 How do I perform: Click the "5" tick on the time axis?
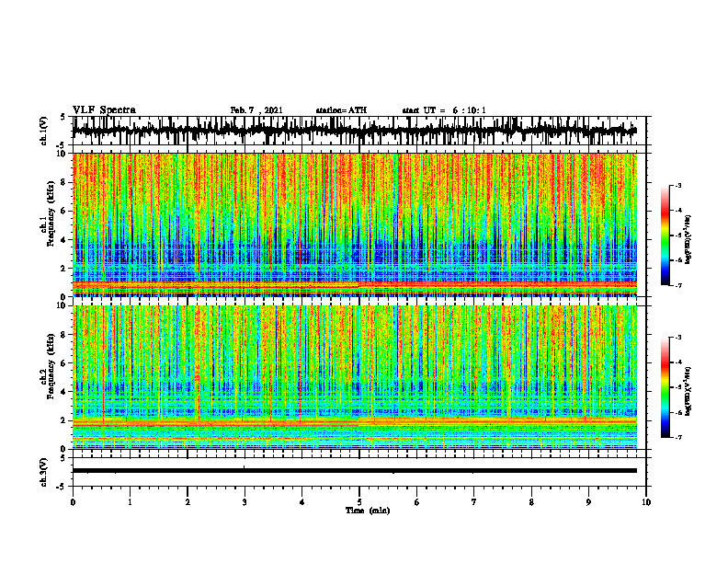pos(359,502)
